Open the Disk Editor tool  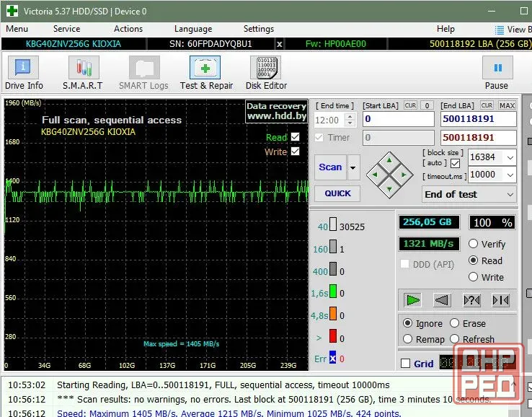pyautogui.click(x=266, y=68)
